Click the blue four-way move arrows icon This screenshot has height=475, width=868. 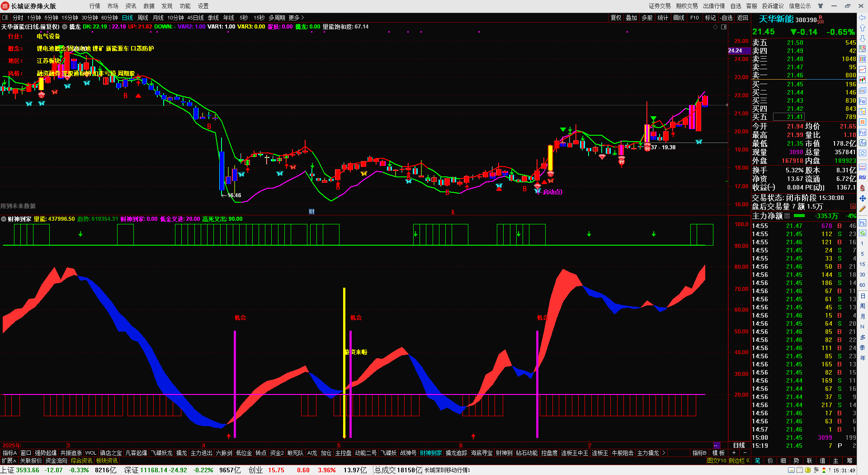click(863, 198)
